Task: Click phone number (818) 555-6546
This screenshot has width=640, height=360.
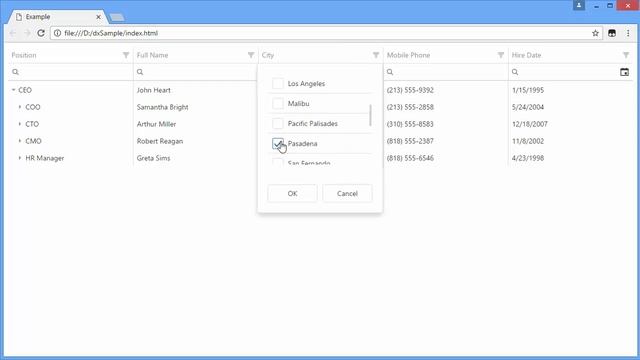Action: tap(410, 158)
